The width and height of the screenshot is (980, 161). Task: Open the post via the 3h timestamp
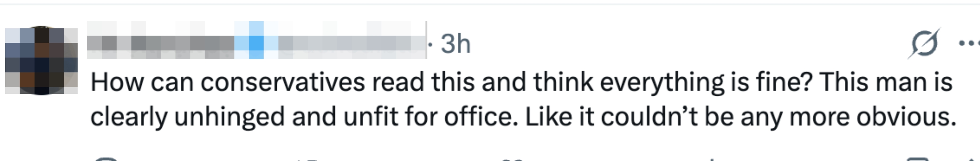point(455,44)
